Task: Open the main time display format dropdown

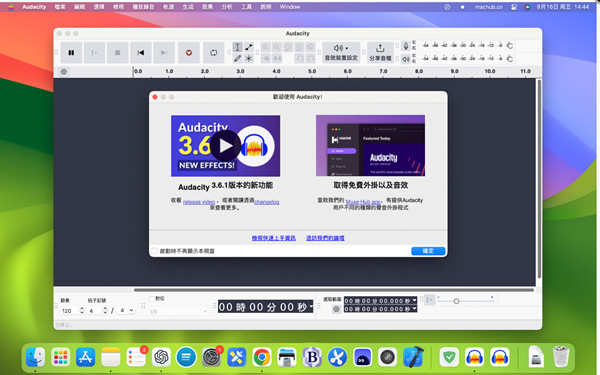Action: [x=311, y=307]
